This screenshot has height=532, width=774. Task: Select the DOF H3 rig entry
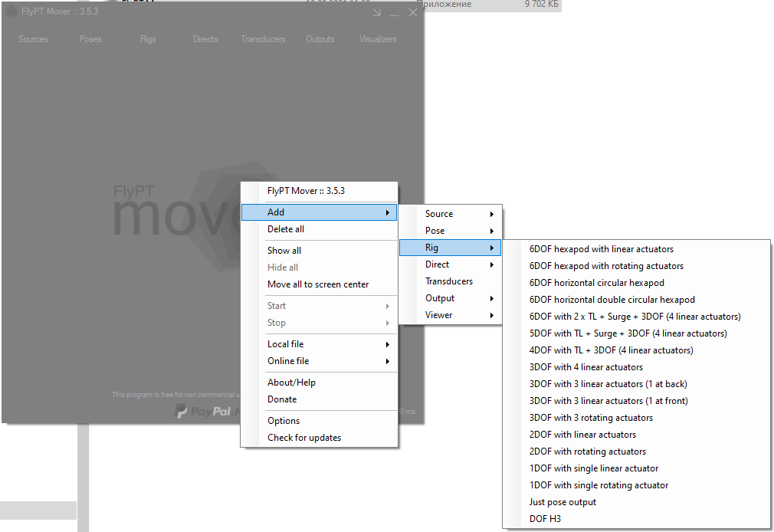636,519
